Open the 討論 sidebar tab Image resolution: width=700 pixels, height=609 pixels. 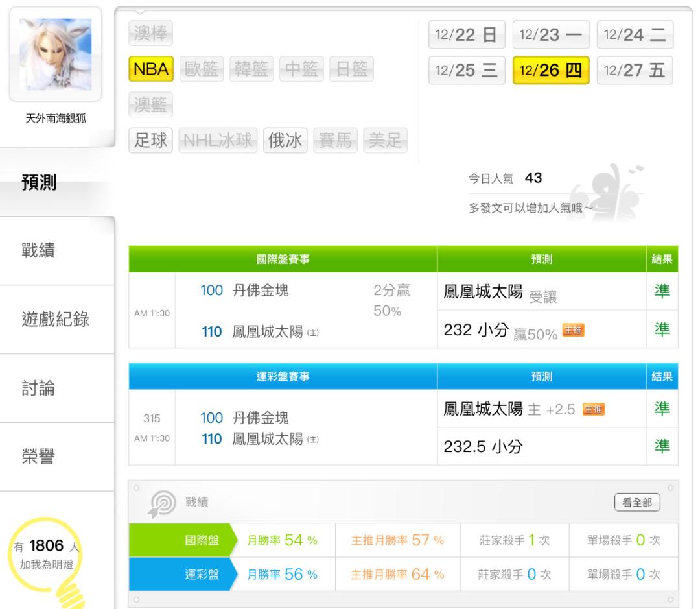[x=57, y=388]
